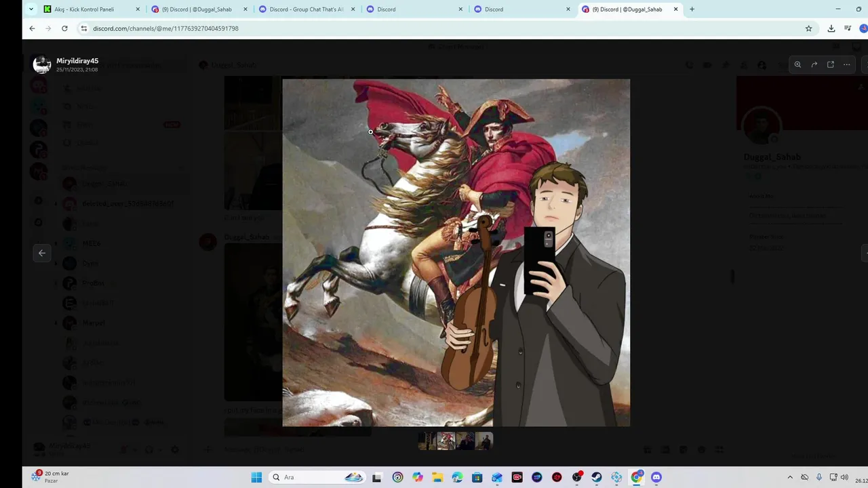Open the Discord app from the taskbar

[x=656, y=477]
